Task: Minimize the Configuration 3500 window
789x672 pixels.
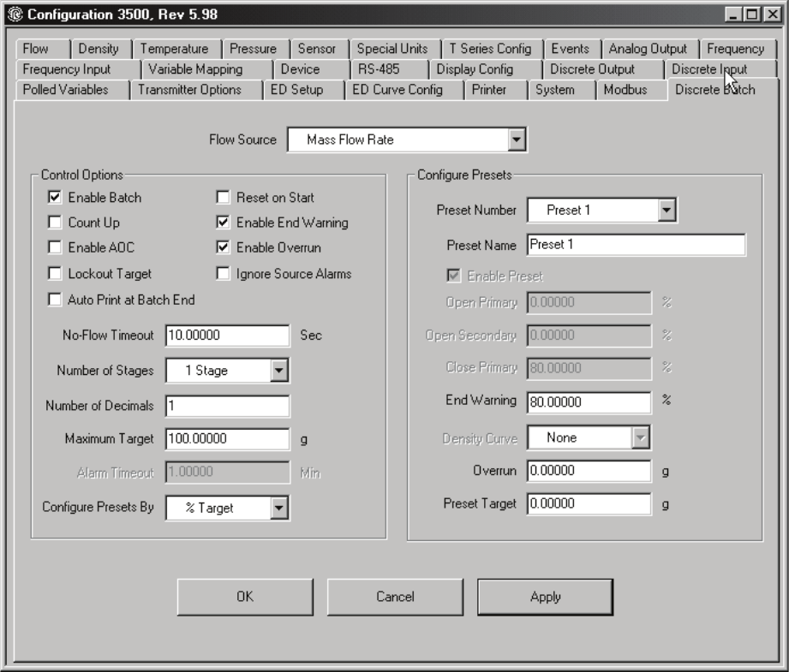Action: [x=733, y=14]
